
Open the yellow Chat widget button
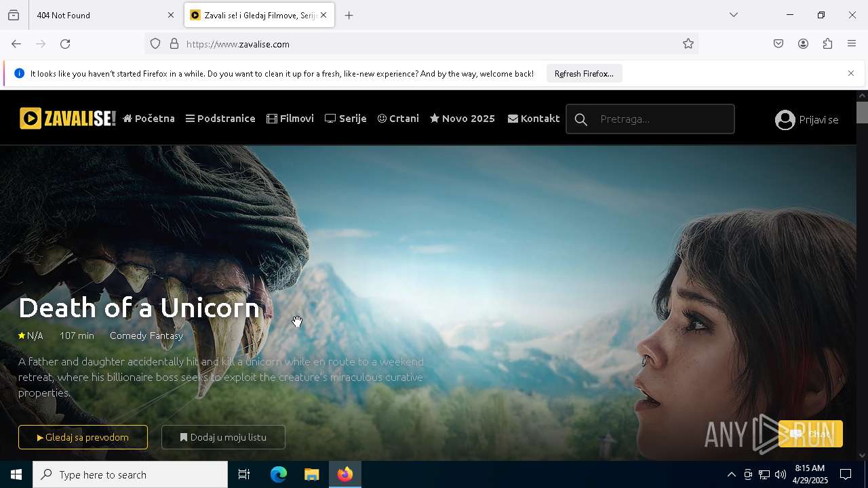[810, 434]
